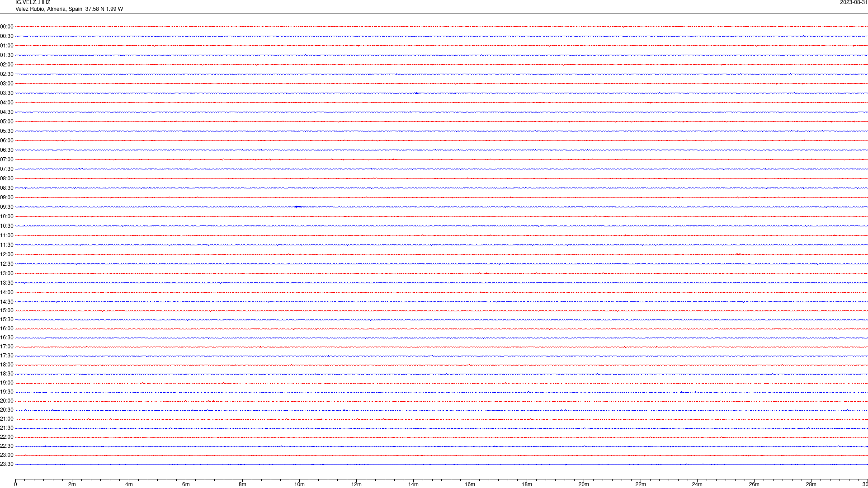This screenshot has height=488, width=868.
Task: Click the seismic event on the 09:30 trace
Action: click(298, 207)
